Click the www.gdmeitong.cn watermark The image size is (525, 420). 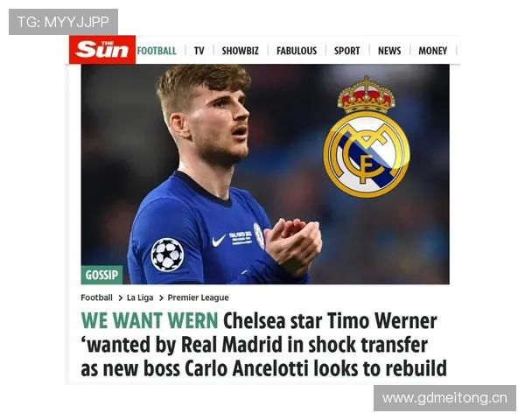[x=444, y=398]
